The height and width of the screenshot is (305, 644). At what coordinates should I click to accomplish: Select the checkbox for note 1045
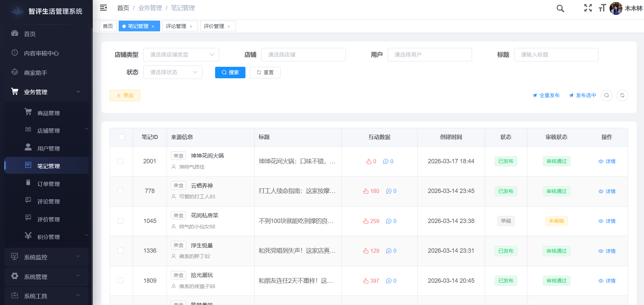click(120, 221)
